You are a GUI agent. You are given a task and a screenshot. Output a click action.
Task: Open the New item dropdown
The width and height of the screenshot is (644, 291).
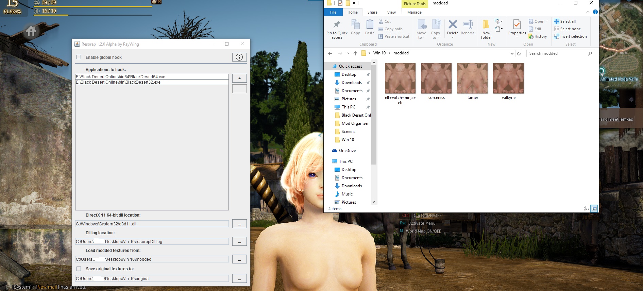(499, 21)
